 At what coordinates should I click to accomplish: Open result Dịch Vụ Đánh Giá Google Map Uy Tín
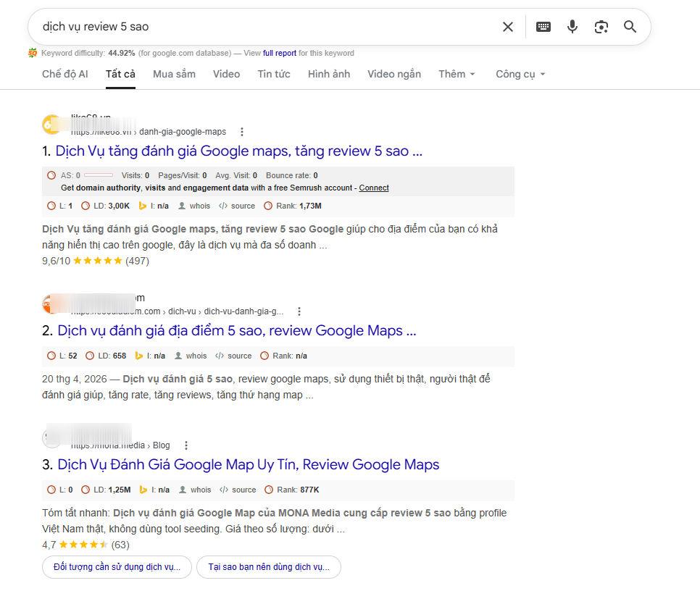pos(249,464)
